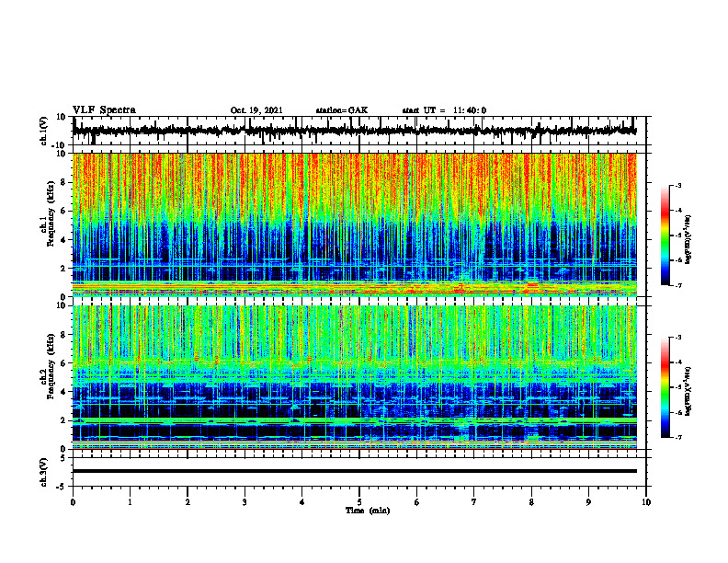Click the "ch.1(V)" waveform axis label
728x563 pixels.
(44, 131)
